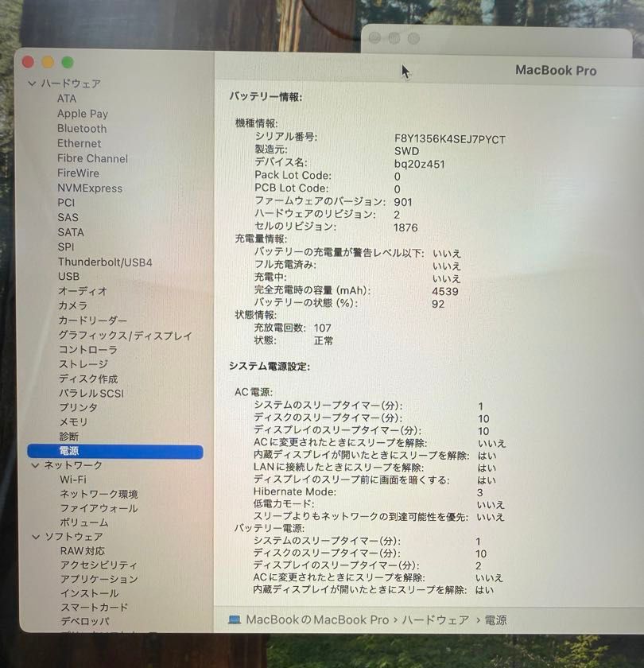Choose Fibre Channel from the sidebar

92,158
